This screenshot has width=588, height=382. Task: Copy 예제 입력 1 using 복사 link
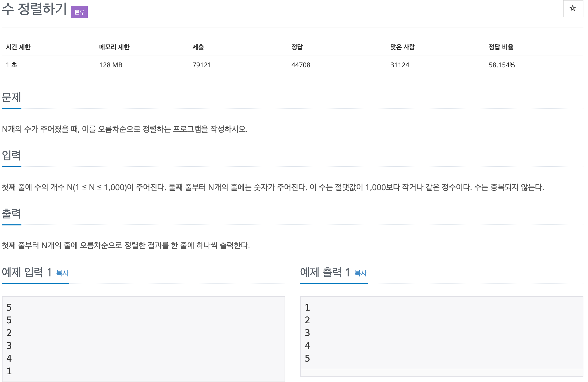coord(62,273)
